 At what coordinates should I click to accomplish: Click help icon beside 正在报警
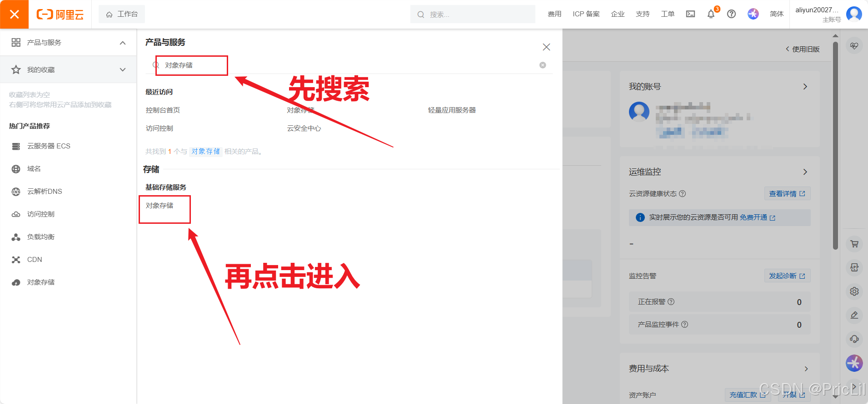[x=671, y=302]
